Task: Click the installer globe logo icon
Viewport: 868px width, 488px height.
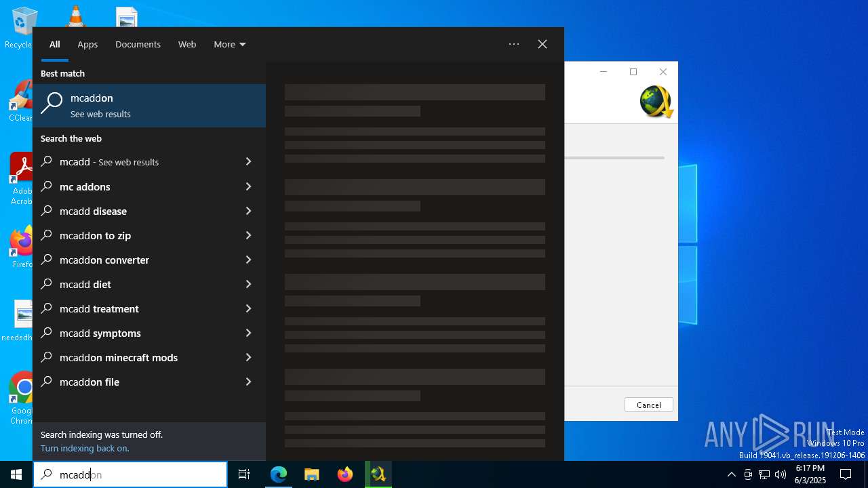Action: click(656, 102)
